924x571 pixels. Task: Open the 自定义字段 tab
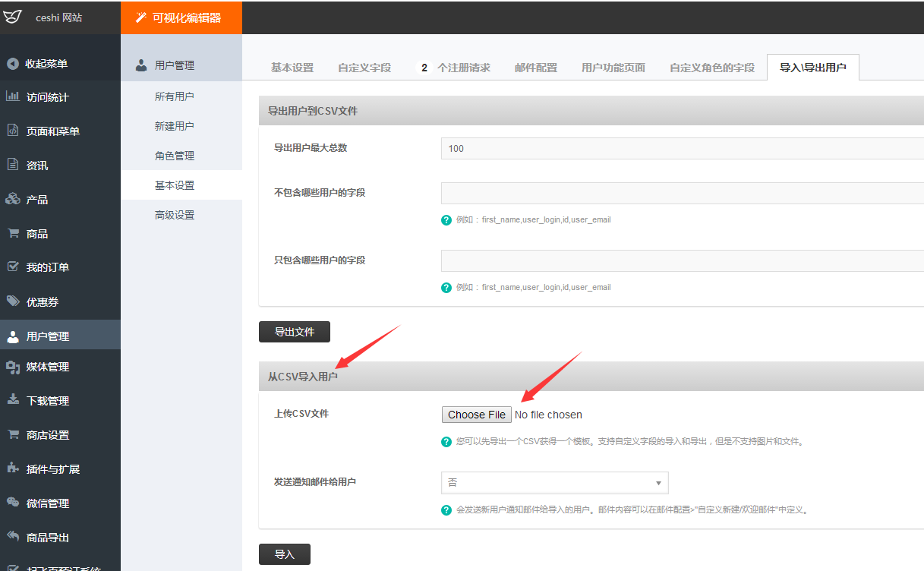364,68
